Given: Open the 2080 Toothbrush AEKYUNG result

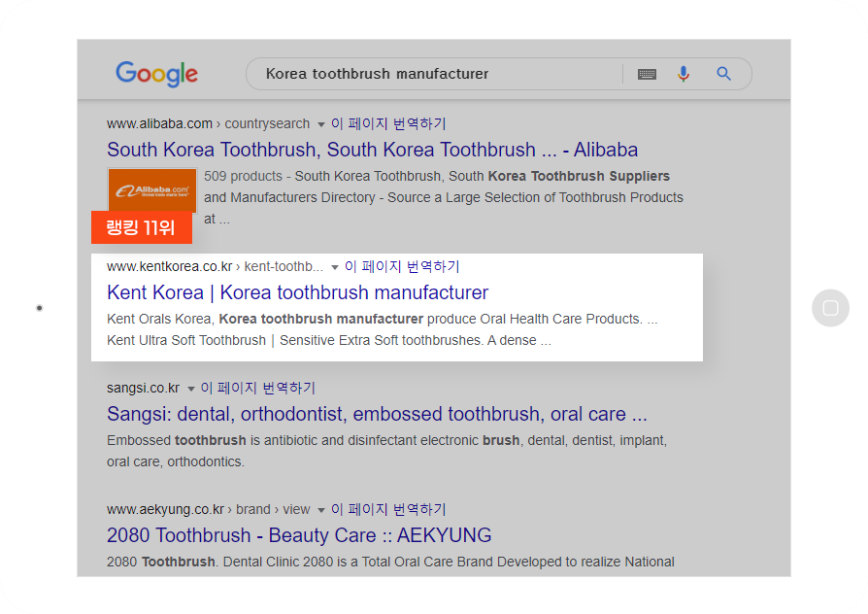Looking at the screenshot, I should (x=299, y=535).
